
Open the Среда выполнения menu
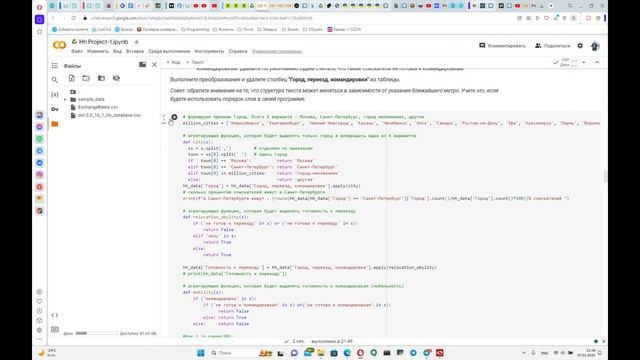(169, 51)
